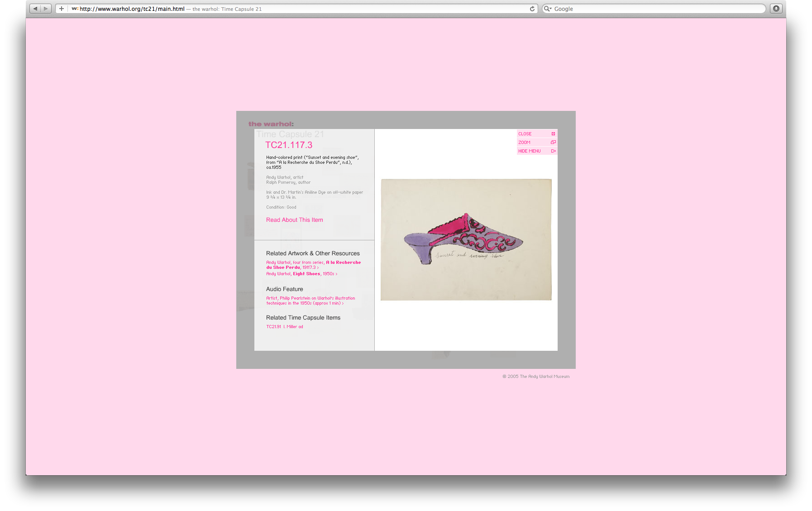Viewport: 812px width, 511px height.
Task: Click the Sunset and evening shoe image
Action: click(x=466, y=239)
